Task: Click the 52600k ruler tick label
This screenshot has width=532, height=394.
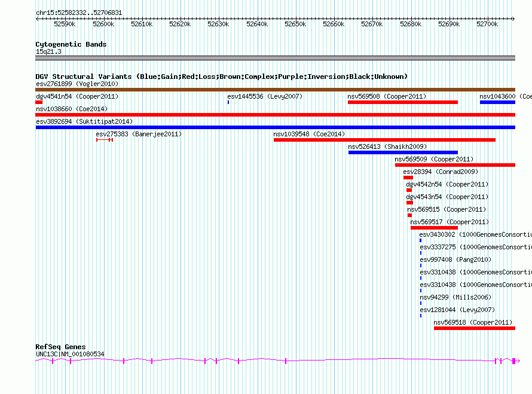Action: 103,24
